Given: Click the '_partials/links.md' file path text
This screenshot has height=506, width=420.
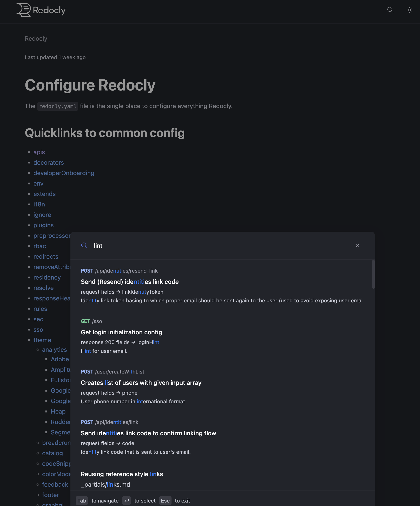Looking at the screenshot, I should [105, 484].
